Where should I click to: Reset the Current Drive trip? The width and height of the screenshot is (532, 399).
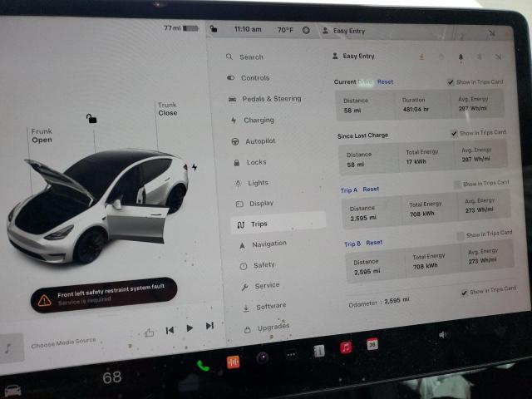tap(385, 81)
